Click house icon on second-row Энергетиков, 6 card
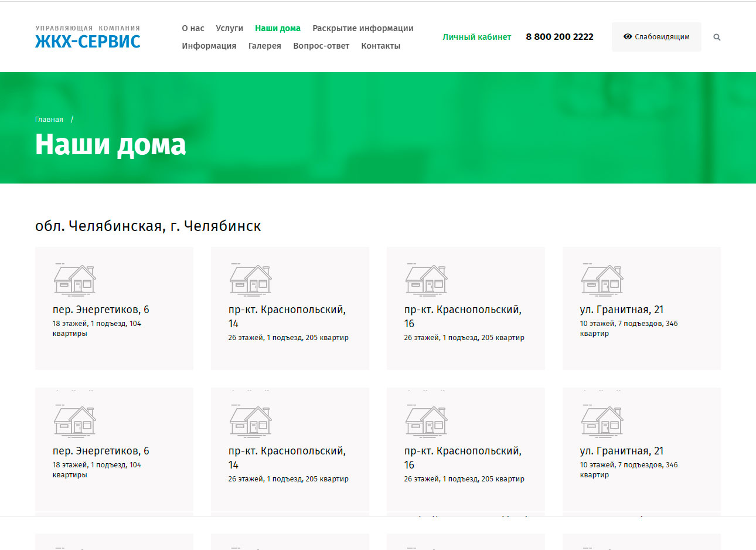The image size is (756, 550). point(74,420)
